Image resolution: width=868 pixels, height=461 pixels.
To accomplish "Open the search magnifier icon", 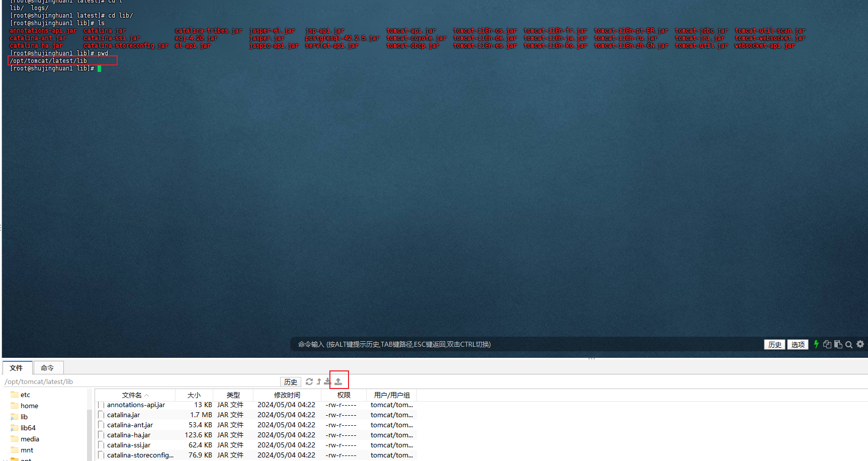I will pos(849,344).
